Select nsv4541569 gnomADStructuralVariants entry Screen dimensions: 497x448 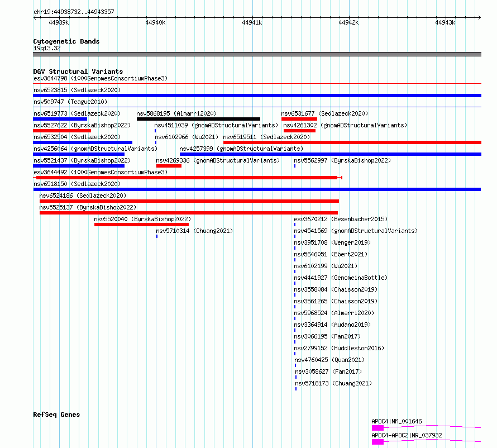[356, 231]
